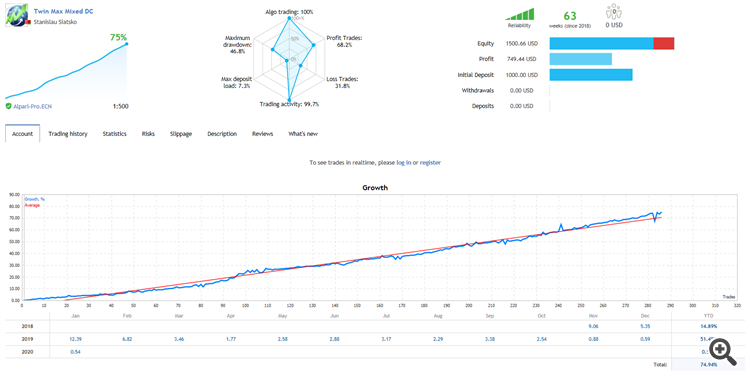Open the Risks tab

point(148,133)
